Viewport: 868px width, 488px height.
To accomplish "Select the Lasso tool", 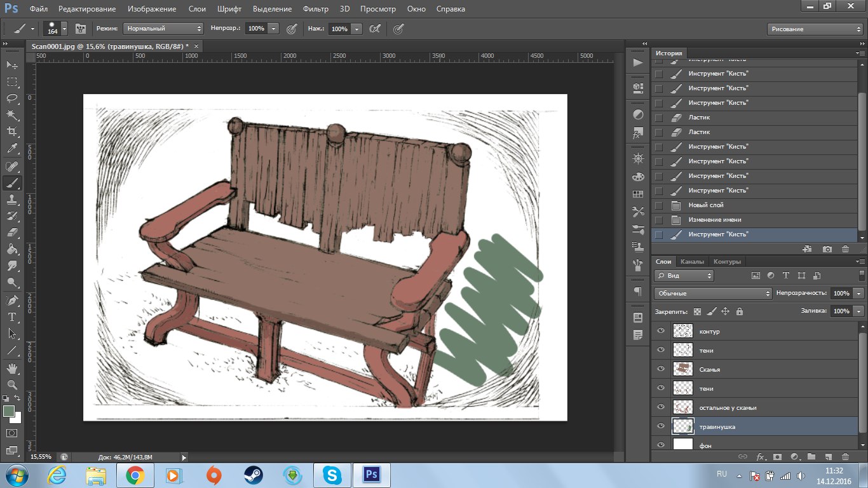I will 11,98.
